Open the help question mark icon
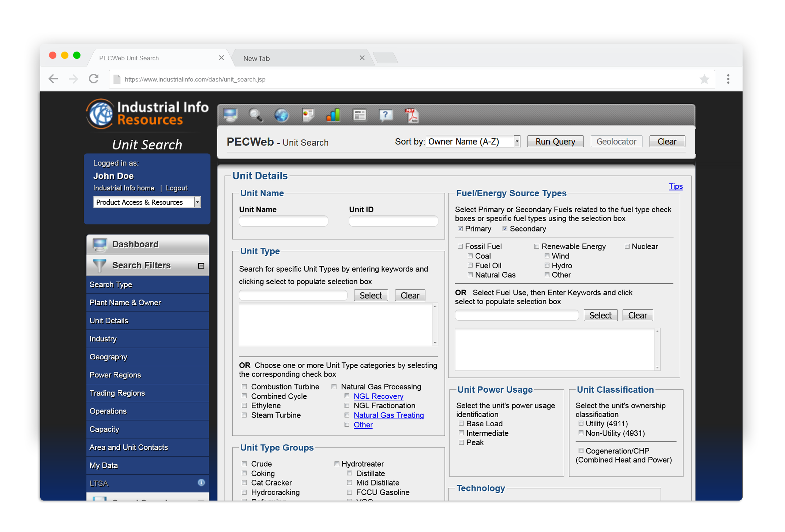The height and width of the screenshot is (532, 785). coord(386,115)
